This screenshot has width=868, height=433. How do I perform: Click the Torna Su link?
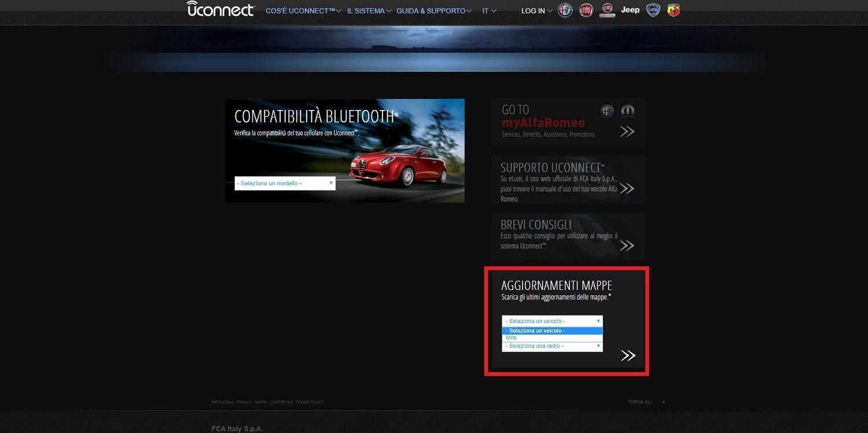tap(639, 402)
